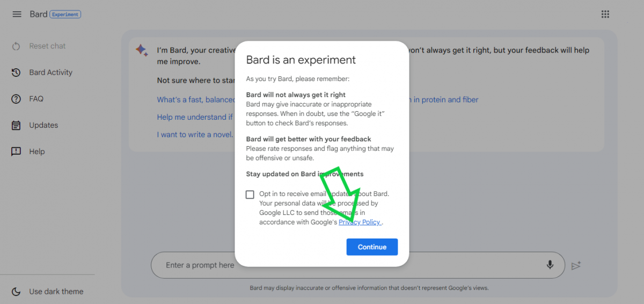
Task: Check the email updates opt-in checkbox
Action: pyautogui.click(x=250, y=194)
